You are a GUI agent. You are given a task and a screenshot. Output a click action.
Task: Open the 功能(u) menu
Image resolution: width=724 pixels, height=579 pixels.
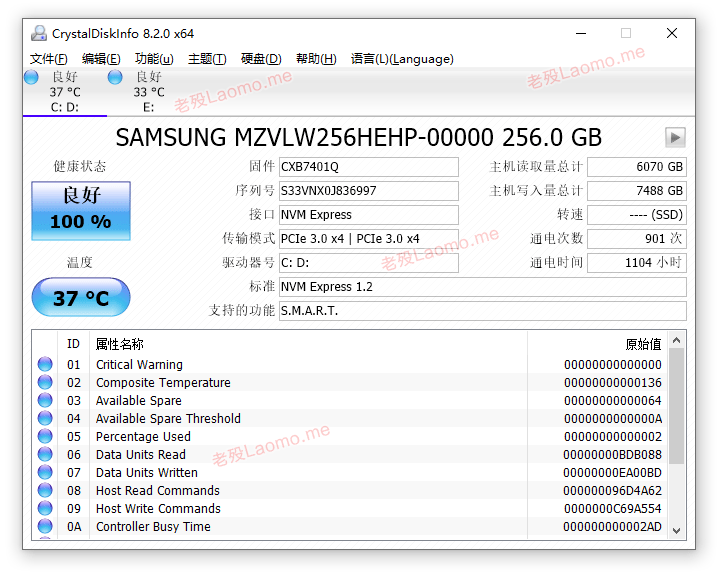click(x=154, y=59)
